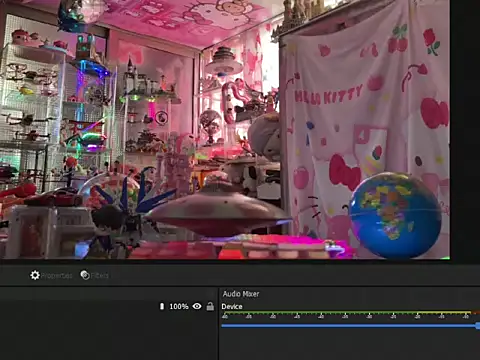The width and height of the screenshot is (480, 360).
Task: Open Filters via the overlapping circles icon
Action: (85, 275)
